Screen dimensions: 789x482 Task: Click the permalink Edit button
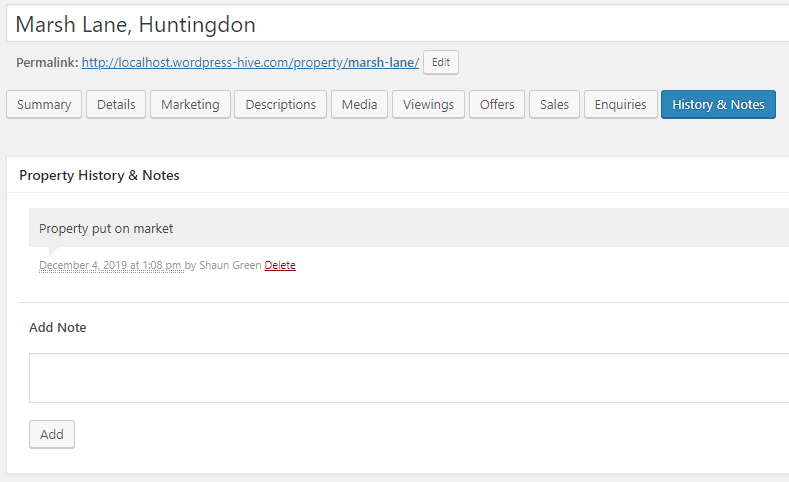(441, 62)
